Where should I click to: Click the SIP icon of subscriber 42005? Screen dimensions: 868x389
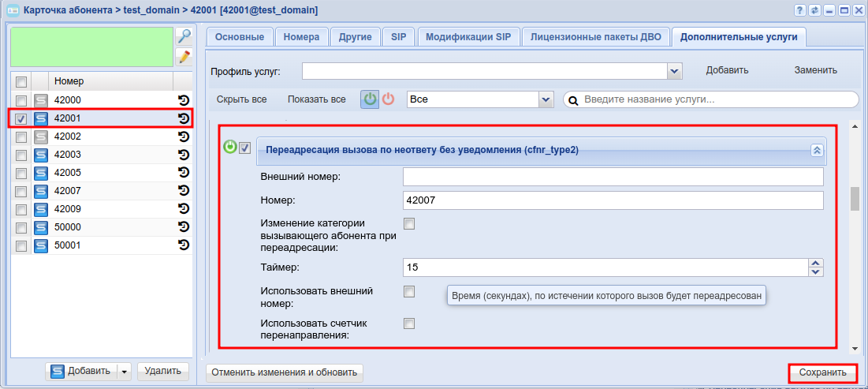[40, 173]
